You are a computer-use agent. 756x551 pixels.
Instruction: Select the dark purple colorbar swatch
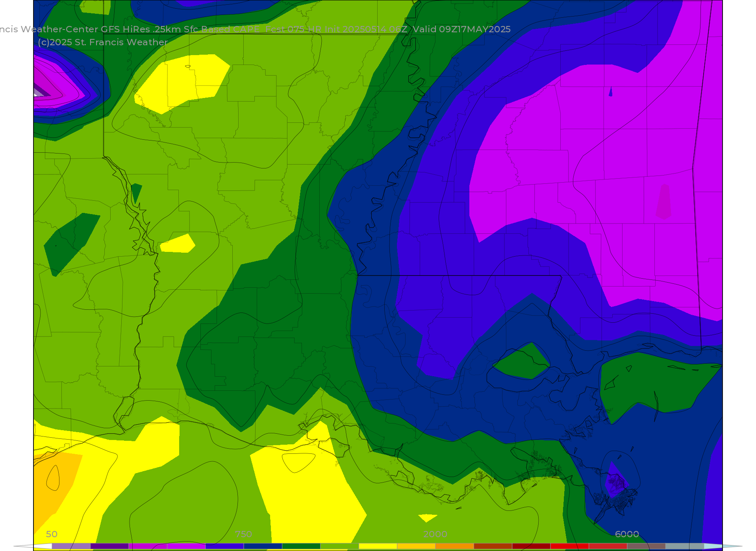click(109, 546)
